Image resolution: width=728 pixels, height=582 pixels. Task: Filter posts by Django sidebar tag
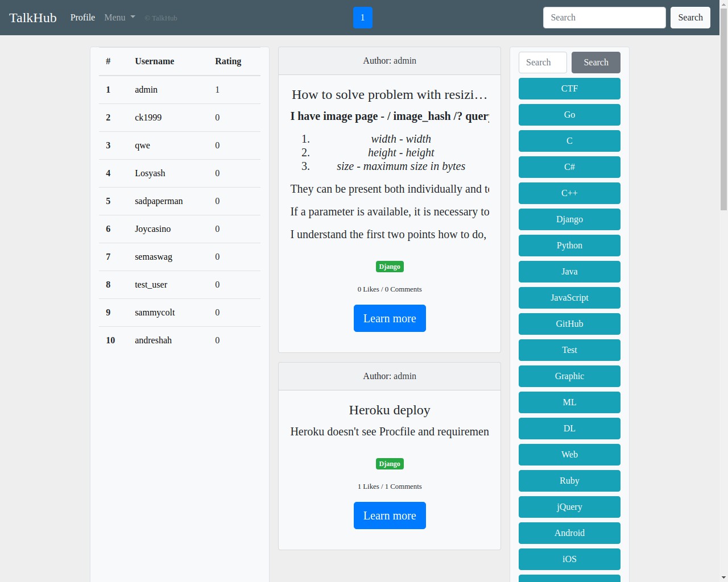coord(569,219)
